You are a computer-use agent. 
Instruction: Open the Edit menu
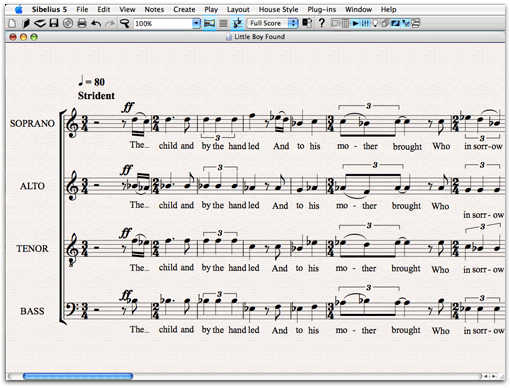(x=104, y=9)
